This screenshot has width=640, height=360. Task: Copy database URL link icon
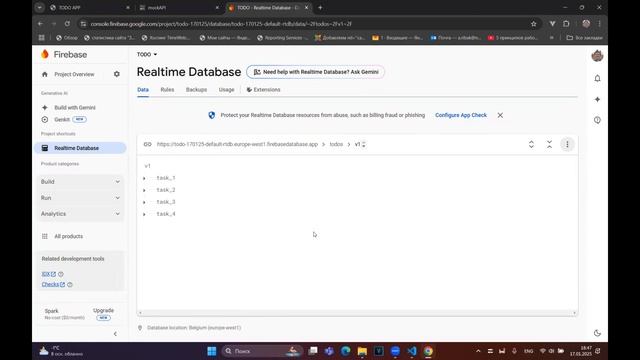point(147,144)
